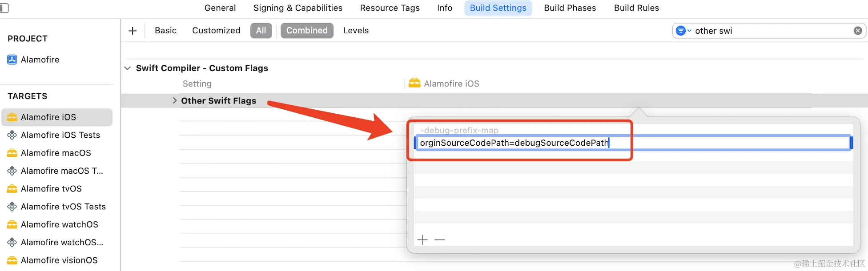Viewport: 868px width, 271px height.
Task: Click the Alamofire tvOS Tests bundle icon
Action: coord(12,207)
